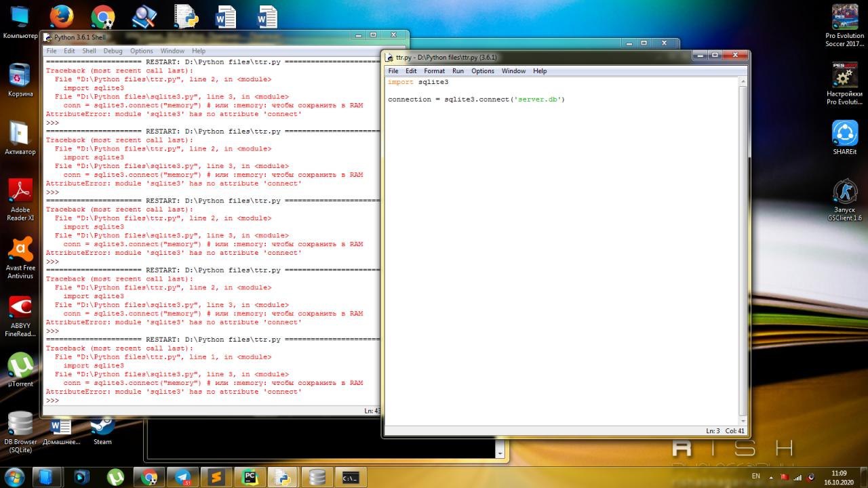The image size is (868, 488).
Task: Open the µTorrent desktop shortcut
Action: 20,370
